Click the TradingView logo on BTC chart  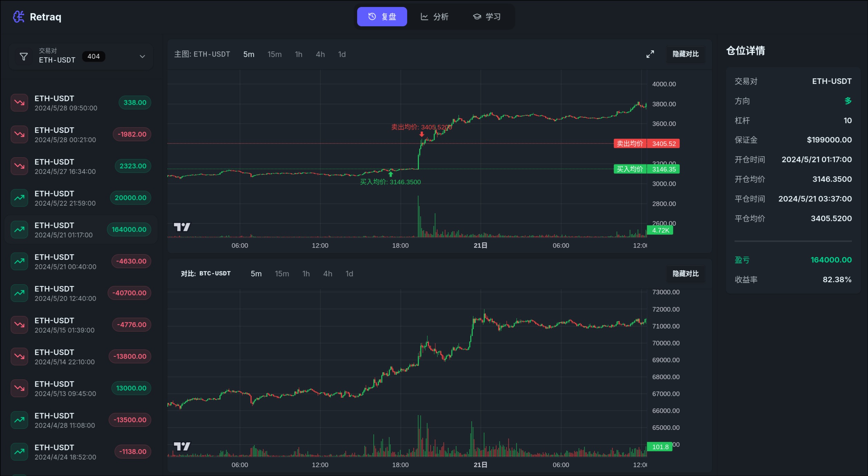(182, 446)
